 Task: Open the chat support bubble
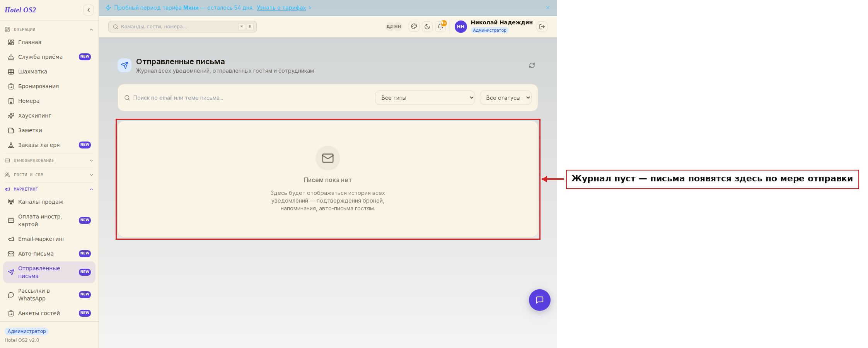[x=540, y=300]
